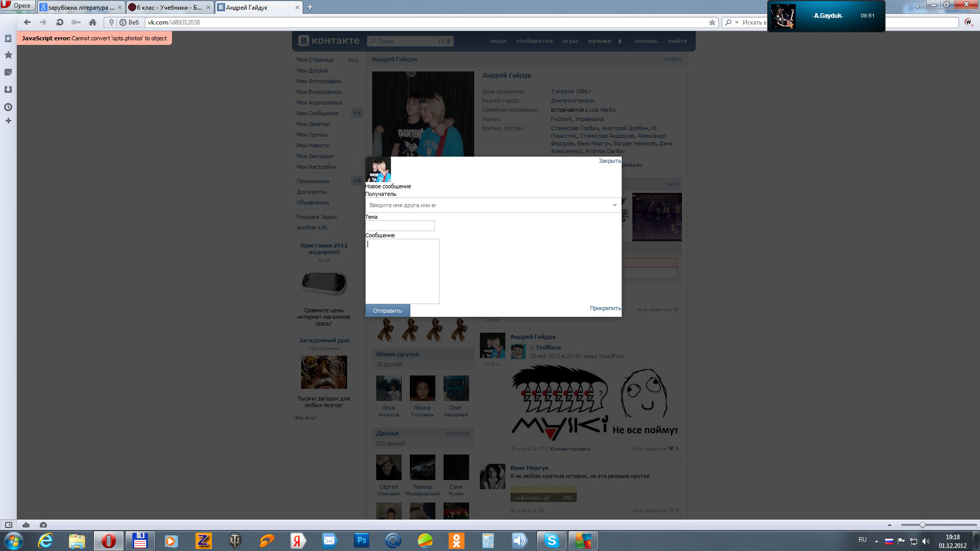The width and height of the screenshot is (980, 551).
Task: Switch to the 6 клас Учебники tab
Action: click(x=168, y=8)
